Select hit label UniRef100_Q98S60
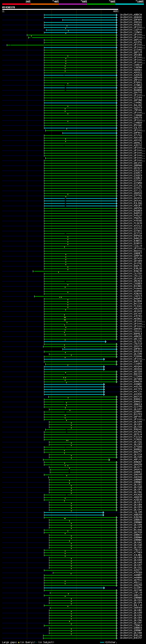This screenshot has height=644, width=146. tap(131, 22)
